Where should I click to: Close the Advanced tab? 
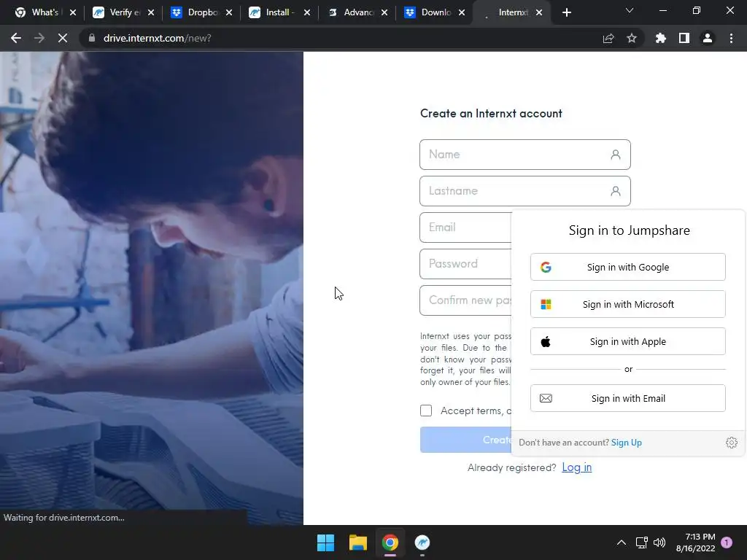pyautogui.click(x=384, y=12)
